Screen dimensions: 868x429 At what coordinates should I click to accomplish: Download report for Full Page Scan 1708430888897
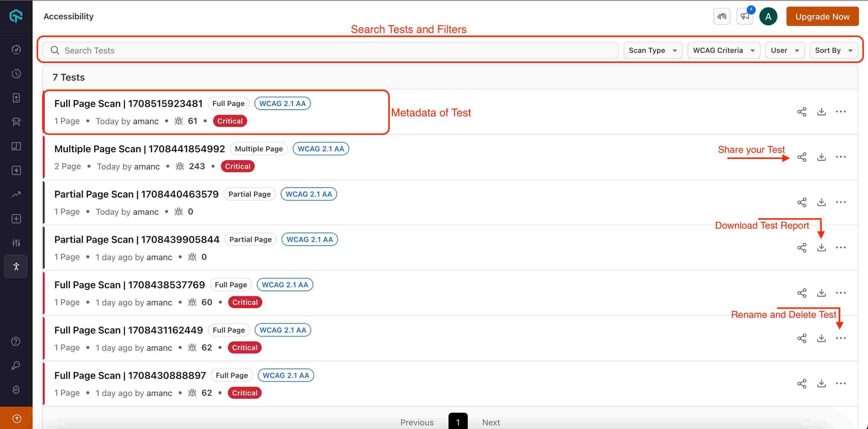(821, 383)
